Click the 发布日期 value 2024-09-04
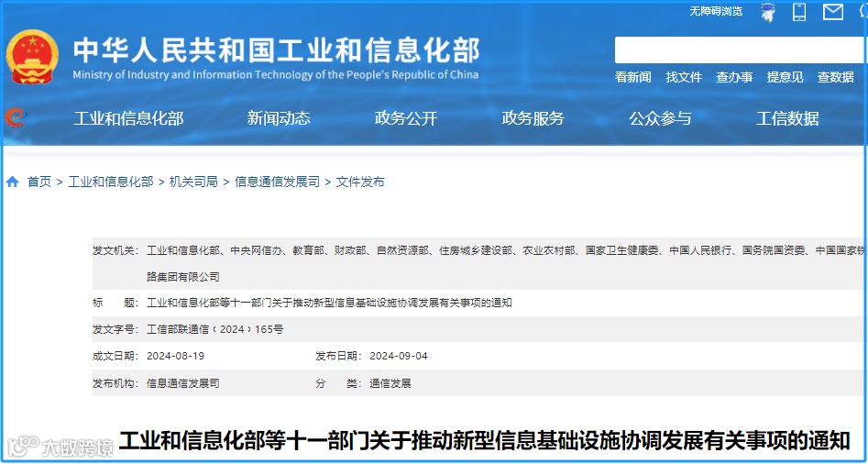 coord(399,356)
